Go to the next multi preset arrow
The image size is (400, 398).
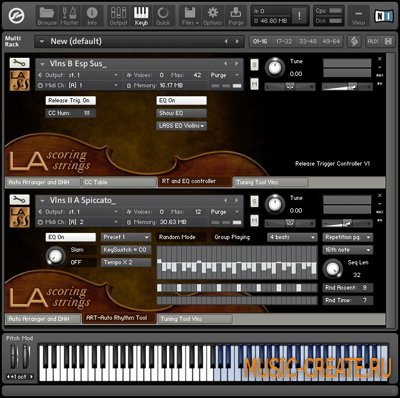(237, 41)
